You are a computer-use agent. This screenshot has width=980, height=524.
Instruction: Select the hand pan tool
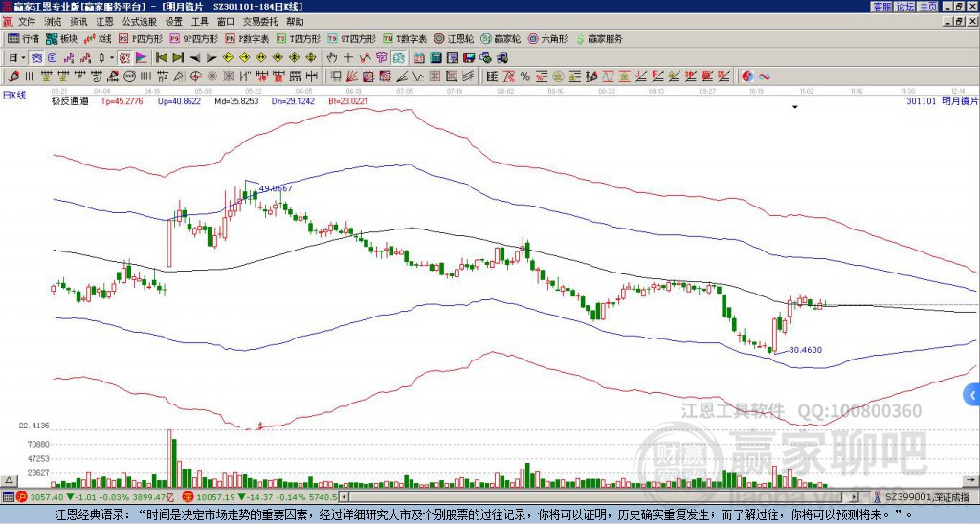[x=332, y=58]
